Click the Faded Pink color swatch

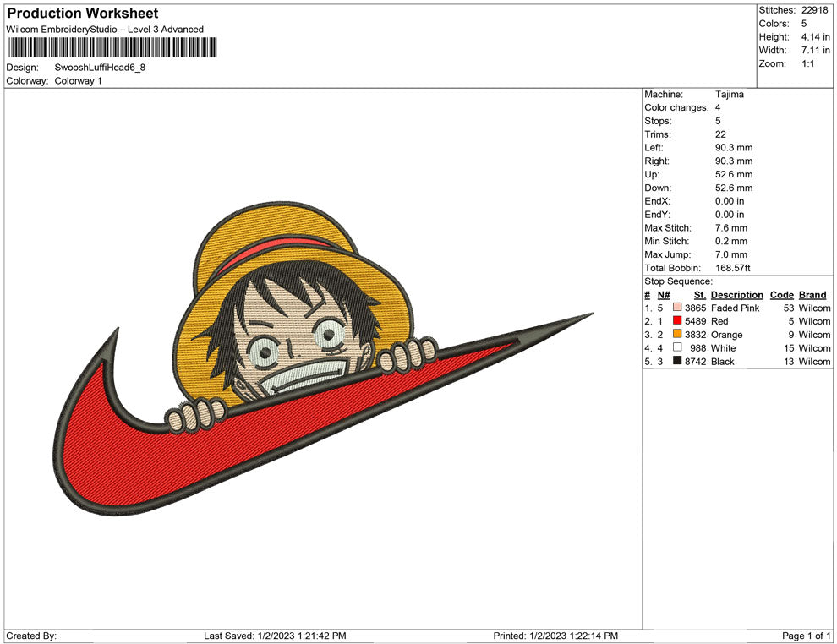coord(677,308)
